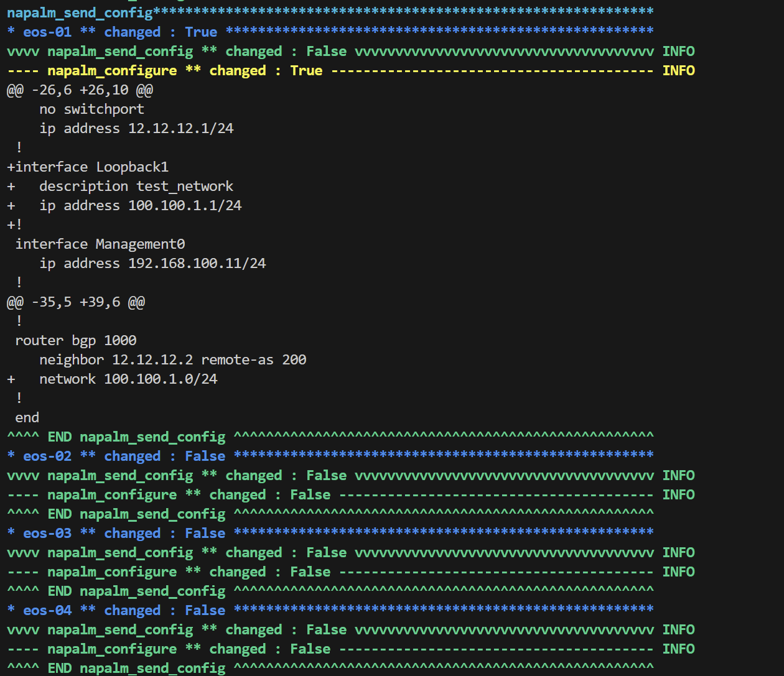This screenshot has height=676, width=784.
Task: Select the 'description test_network' line
Action: [120, 186]
